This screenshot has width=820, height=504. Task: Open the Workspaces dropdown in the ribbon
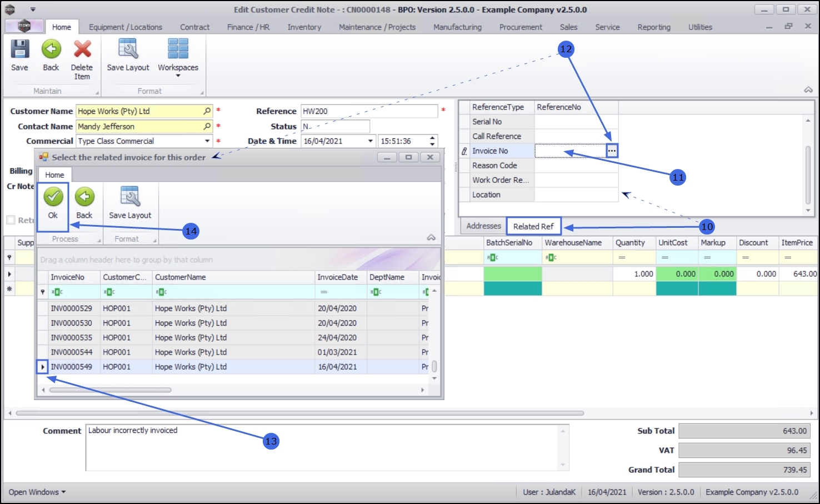click(x=178, y=58)
